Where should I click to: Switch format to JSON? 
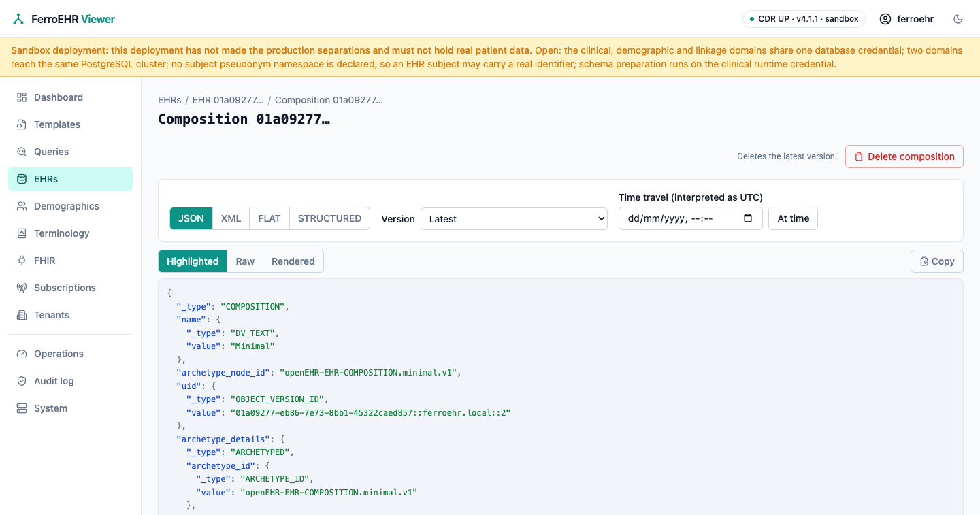[x=191, y=218]
